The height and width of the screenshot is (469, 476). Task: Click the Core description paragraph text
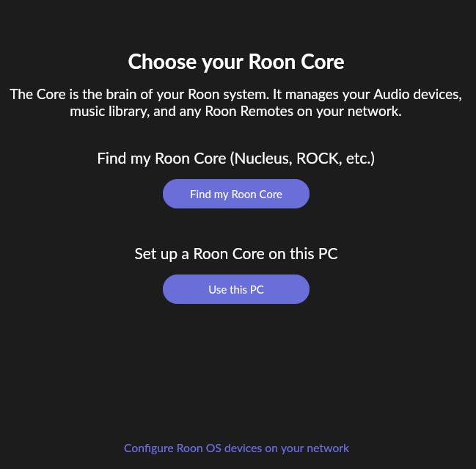pos(236,103)
